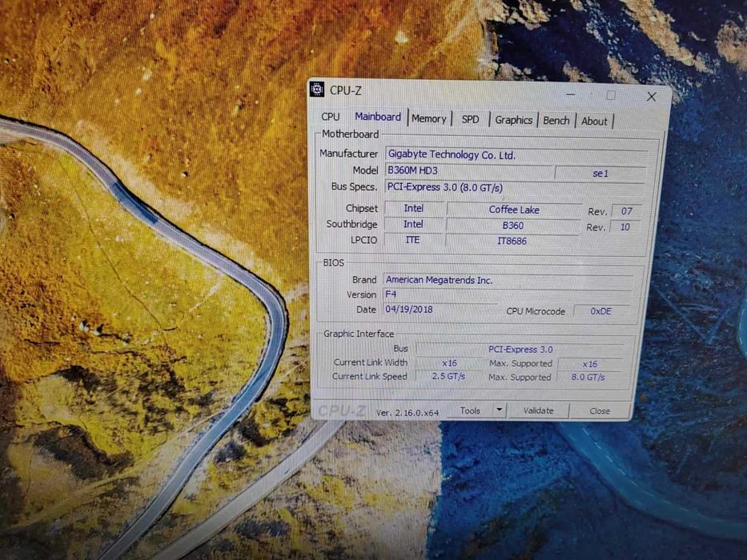This screenshot has height=560, width=747.
Task: Switch to the SPD tab
Action: tap(470, 119)
